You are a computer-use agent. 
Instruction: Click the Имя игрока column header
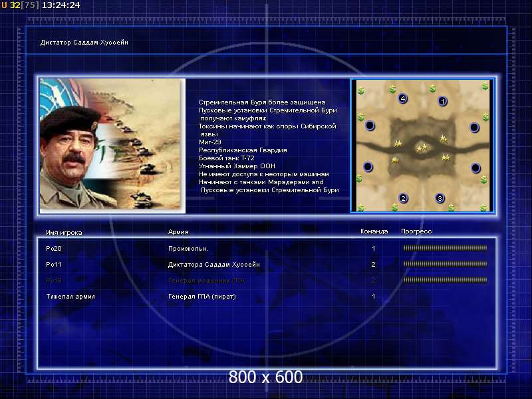[64, 233]
